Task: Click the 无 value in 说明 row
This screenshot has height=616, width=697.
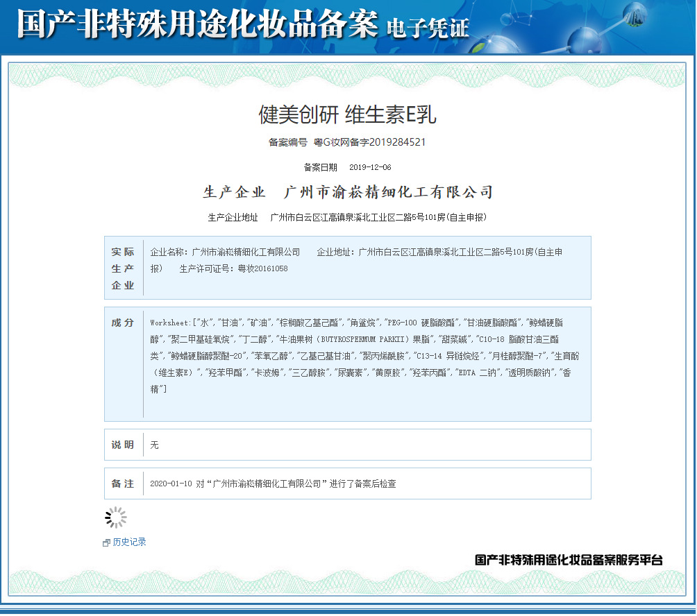Action: [x=154, y=445]
